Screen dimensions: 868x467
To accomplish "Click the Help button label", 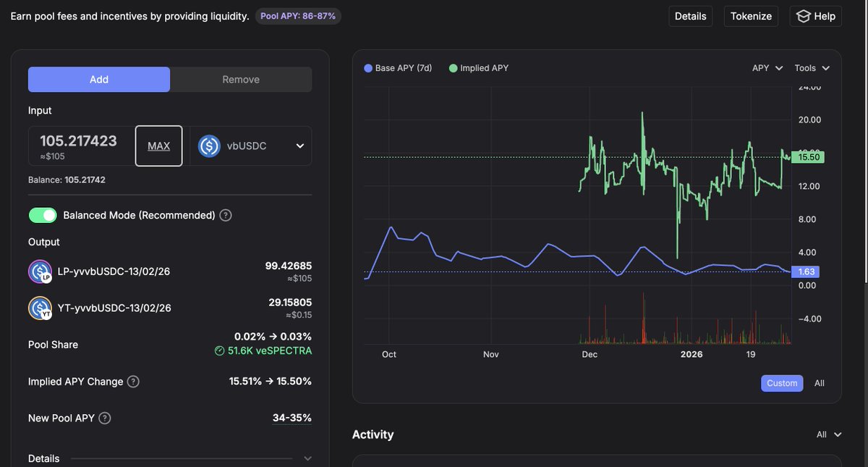I will pyautogui.click(x=825, y=16).
